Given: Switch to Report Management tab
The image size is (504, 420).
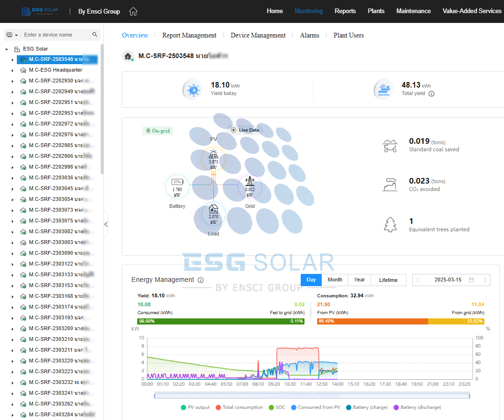Looking at the screenshot, I should [x=189, y=35].
